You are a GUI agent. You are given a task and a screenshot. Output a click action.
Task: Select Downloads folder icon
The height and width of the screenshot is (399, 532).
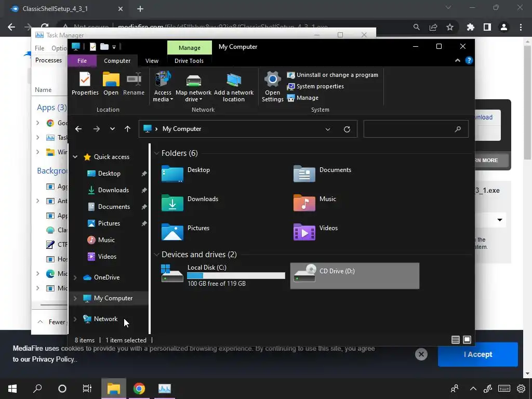pyautogui.click(x=172, y=203)
